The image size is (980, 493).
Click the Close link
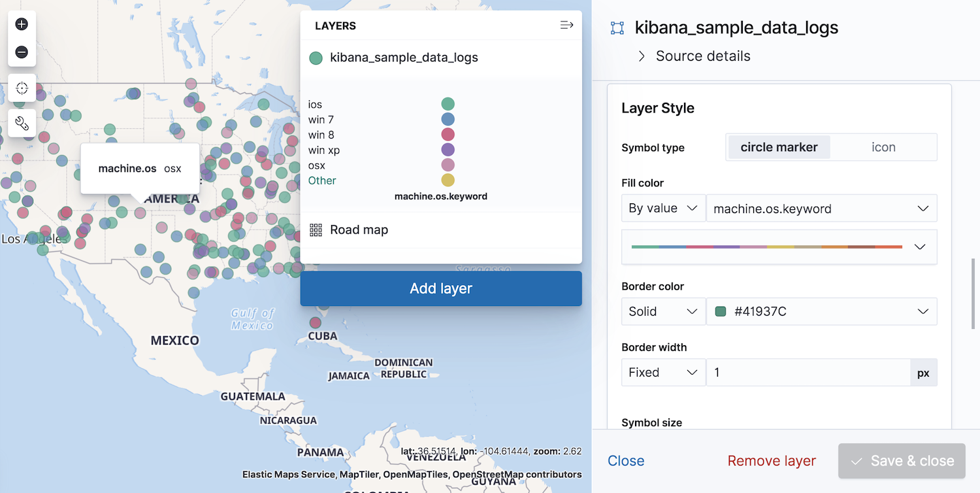tap(625, 460)
